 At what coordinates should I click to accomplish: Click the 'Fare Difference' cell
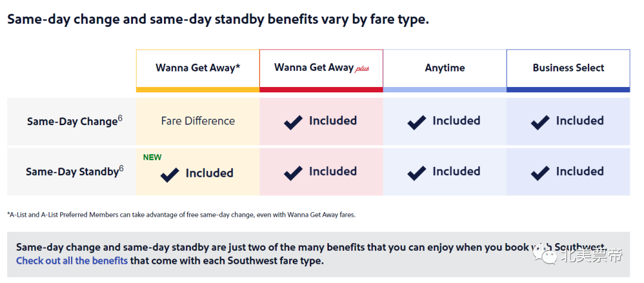pyautogui.click(x=198, y=121)
